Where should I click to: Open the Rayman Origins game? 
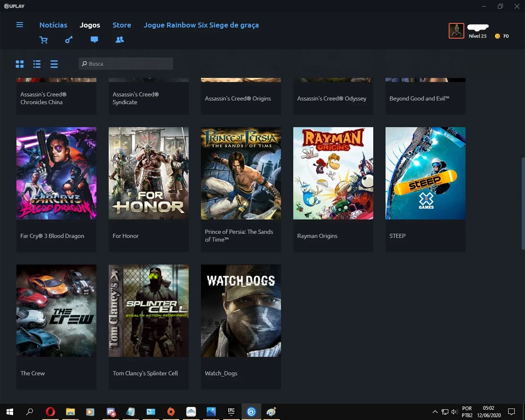point(333,189)
